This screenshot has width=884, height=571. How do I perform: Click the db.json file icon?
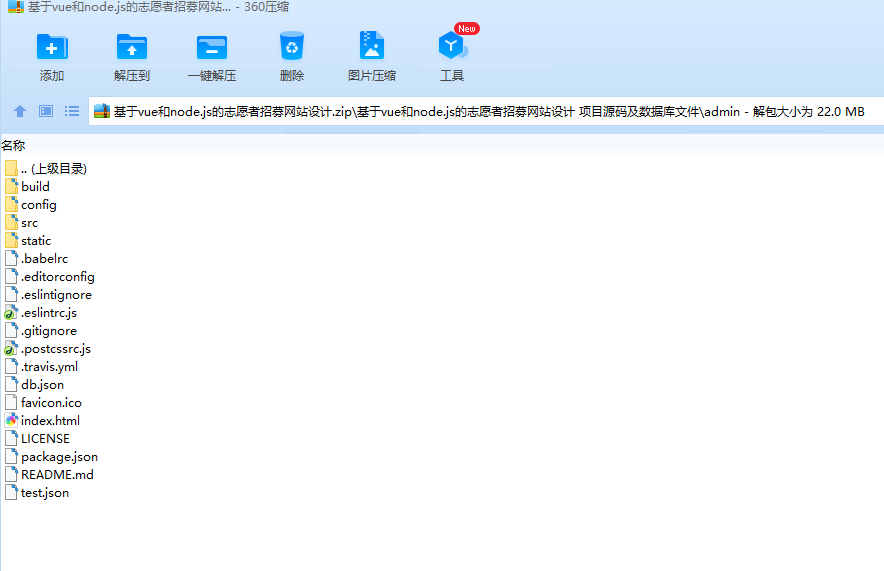(x=11, y=384)
